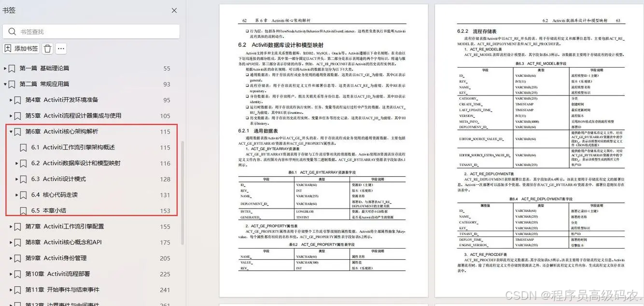
Task: Jump to 6.2 Activiti数据库设计和模型映射
Action: pyautogui.click(x=76, y=163)
